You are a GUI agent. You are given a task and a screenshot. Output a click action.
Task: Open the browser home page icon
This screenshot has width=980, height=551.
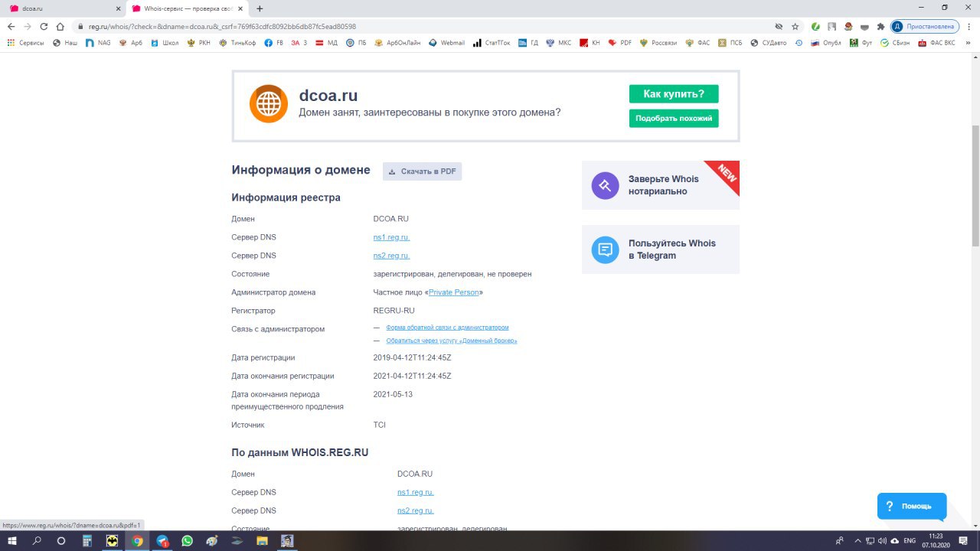[60, 26]
